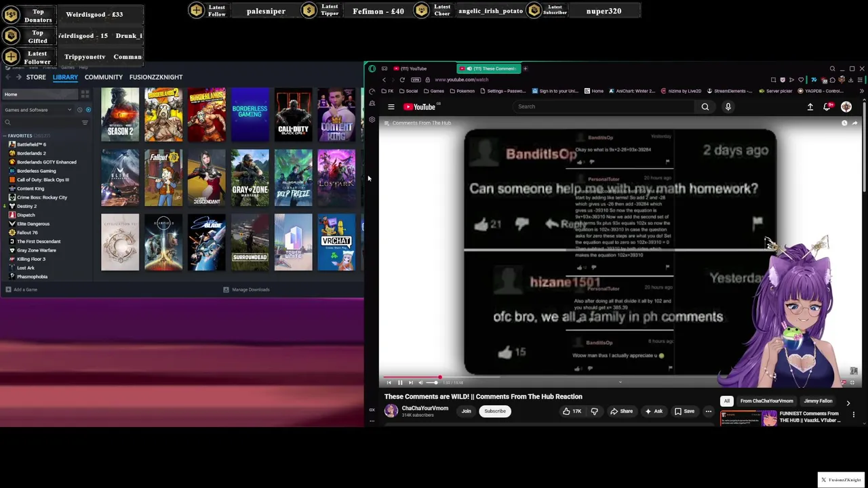This screenshot has height=488, width=868.
Task: Open the YouTube hamburger guide menu
Action: pyautogui.click(x=391, y=106)
